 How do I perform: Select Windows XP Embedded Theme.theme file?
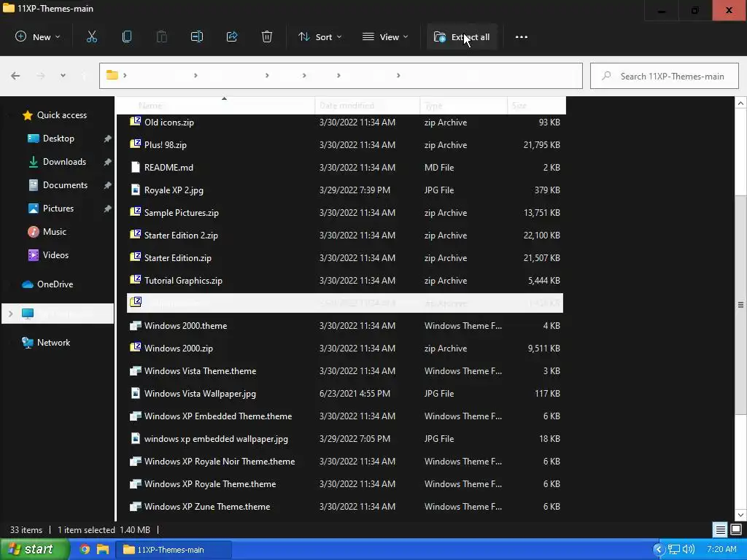pos(345,416)
